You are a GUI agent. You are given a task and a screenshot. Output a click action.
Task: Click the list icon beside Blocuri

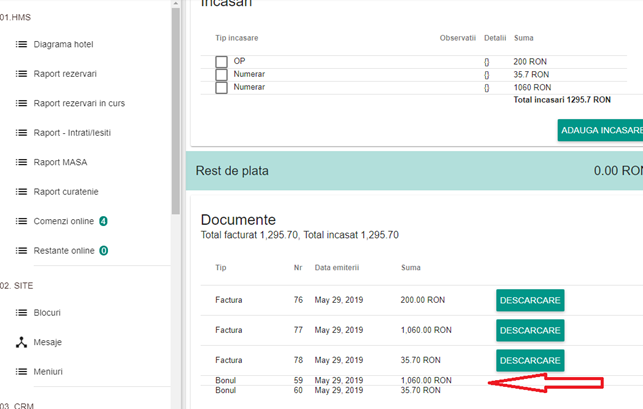[x=21, y=313]
